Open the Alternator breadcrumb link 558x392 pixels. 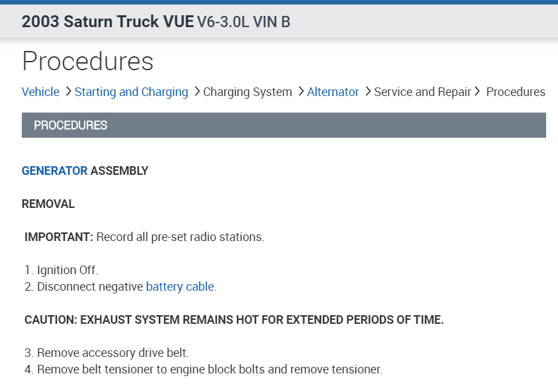333,92
